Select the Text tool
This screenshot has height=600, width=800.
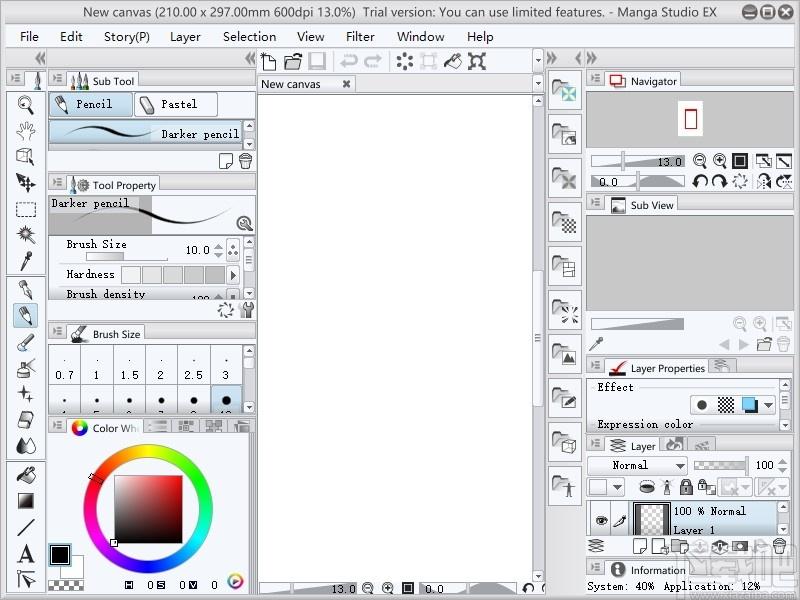(26, 554)
